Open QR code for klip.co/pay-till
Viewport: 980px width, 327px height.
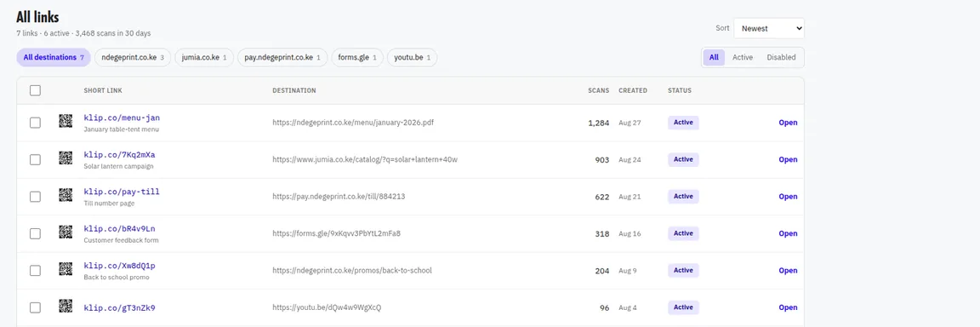pos(66,196)
